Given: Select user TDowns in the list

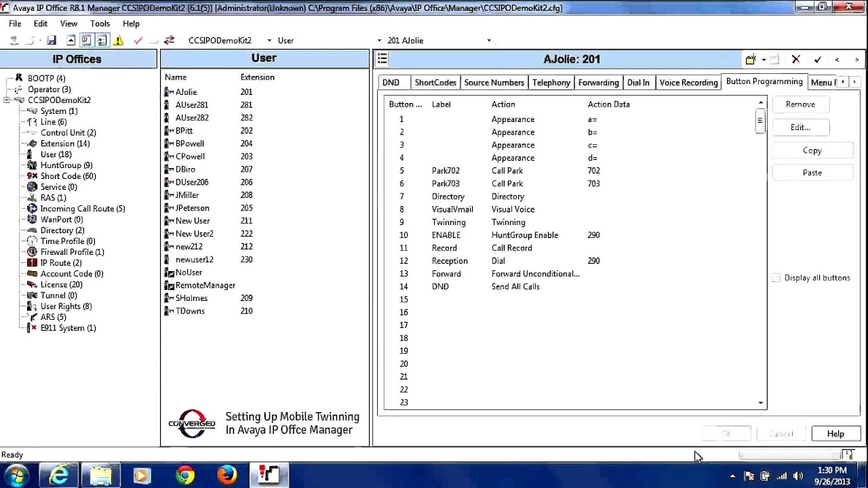Looking at the screenshot, I should (190, 311).
